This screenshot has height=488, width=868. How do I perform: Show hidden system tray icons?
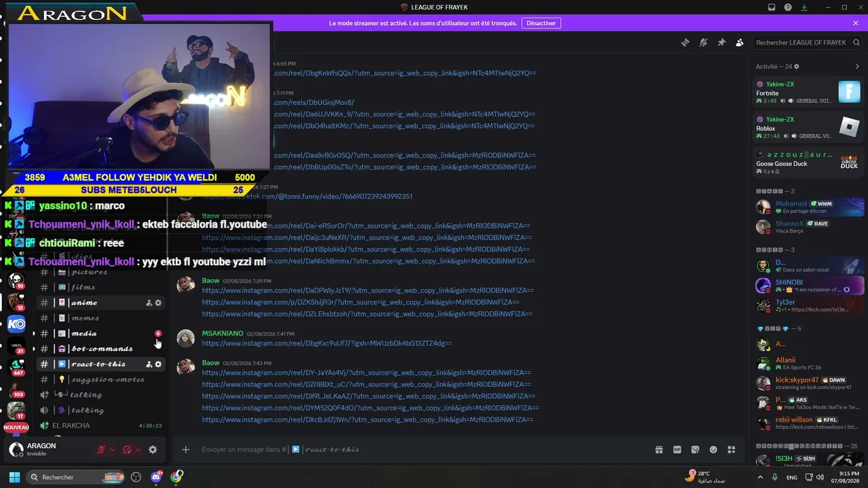coord(759,477)
